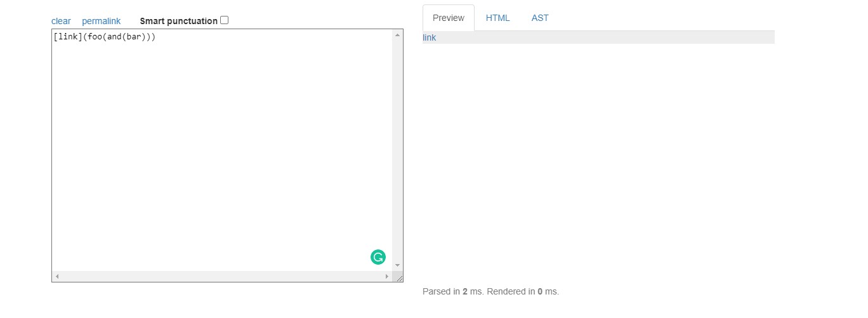Click the editor's scroll down arrow
The width and height of the screenshot is (868, 318).
[398, 265]
